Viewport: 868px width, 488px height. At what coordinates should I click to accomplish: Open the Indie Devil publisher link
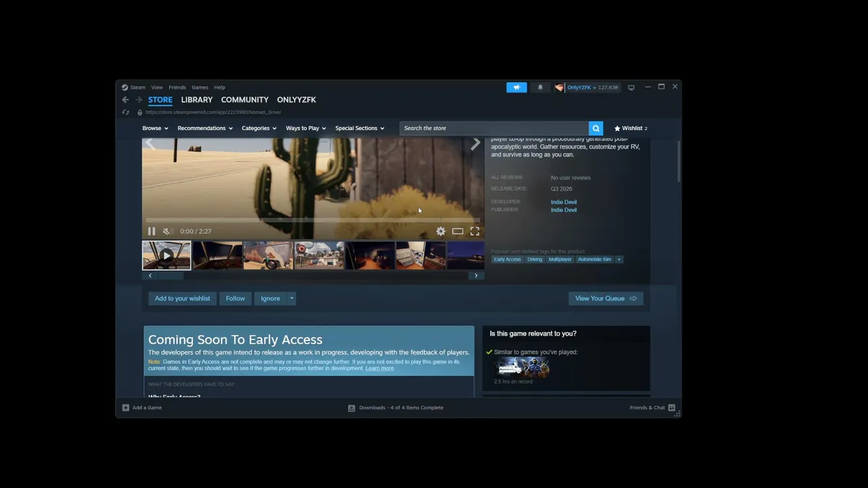pos(564,210)
